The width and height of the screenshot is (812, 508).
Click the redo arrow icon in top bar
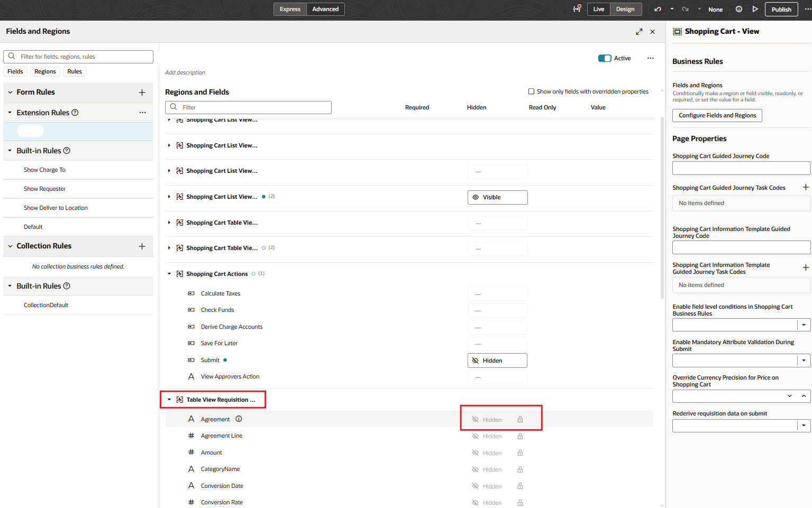(x=685, y=9)
